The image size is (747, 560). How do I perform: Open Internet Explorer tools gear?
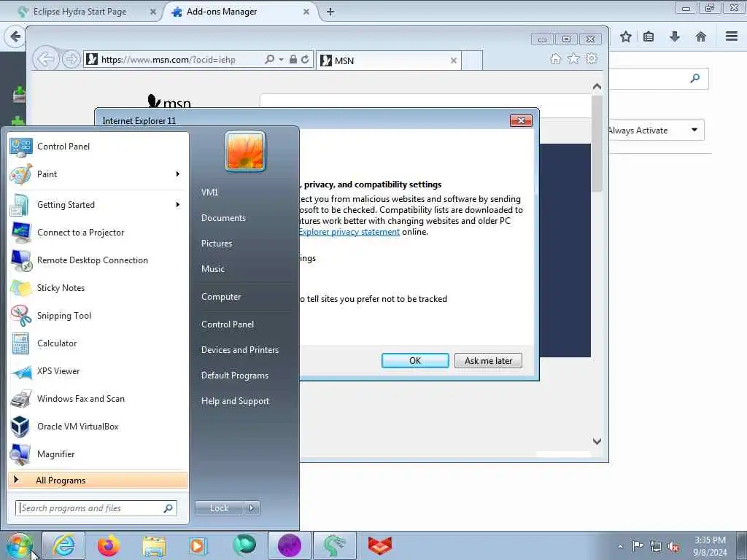591,58
